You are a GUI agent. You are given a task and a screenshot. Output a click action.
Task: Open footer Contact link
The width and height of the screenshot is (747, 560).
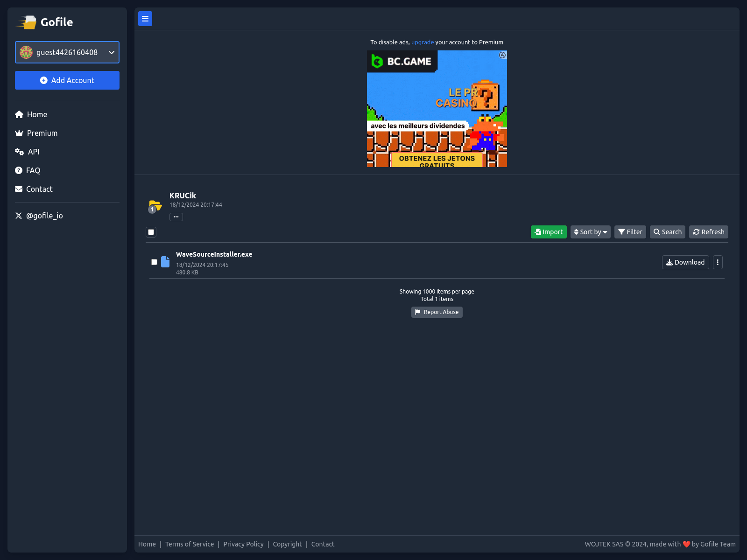coord(323,544)
